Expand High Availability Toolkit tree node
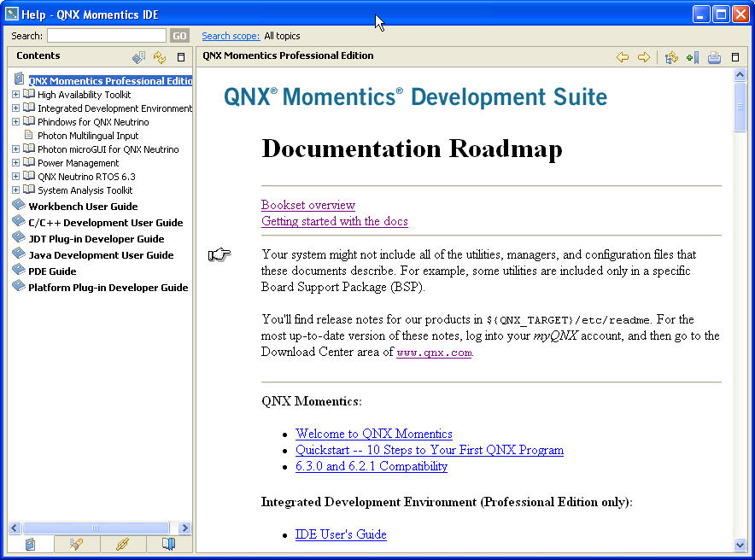The height and width of the screenshot is (560, 755). point(15,95)
